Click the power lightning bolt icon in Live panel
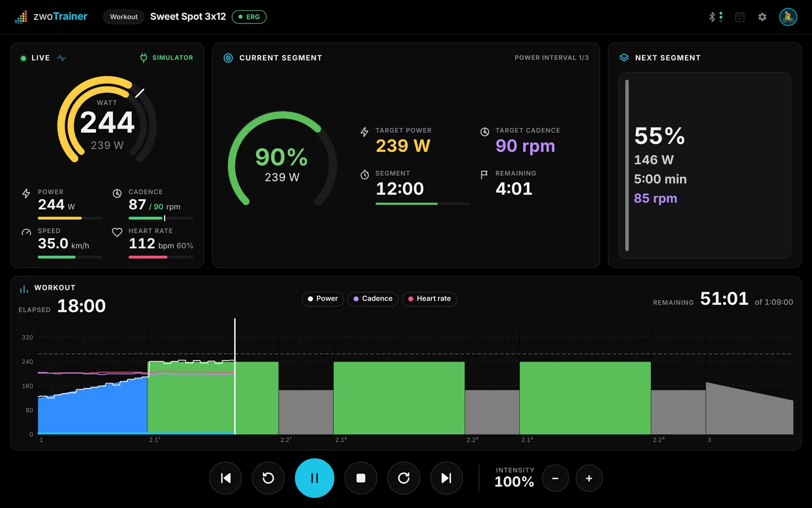The width and height of the screenshot is (812, 508). 26,194
